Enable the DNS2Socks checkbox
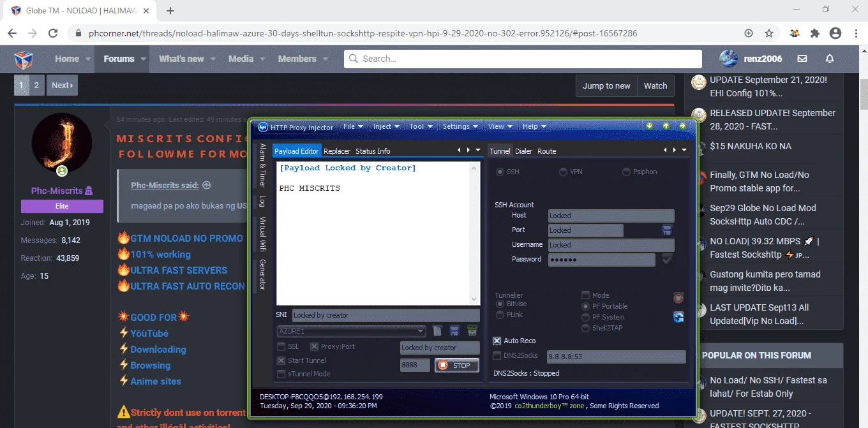This screenshot has height=428, width=868. point(497,356)
